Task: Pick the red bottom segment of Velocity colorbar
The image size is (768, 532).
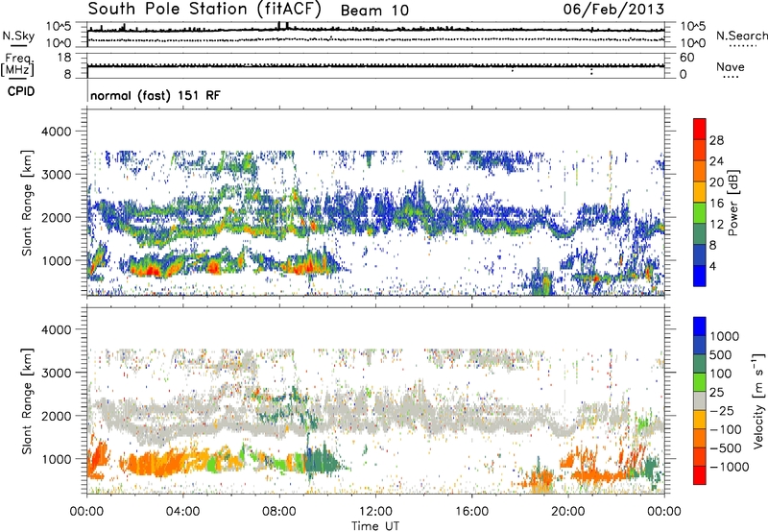Action: [700, 475]
